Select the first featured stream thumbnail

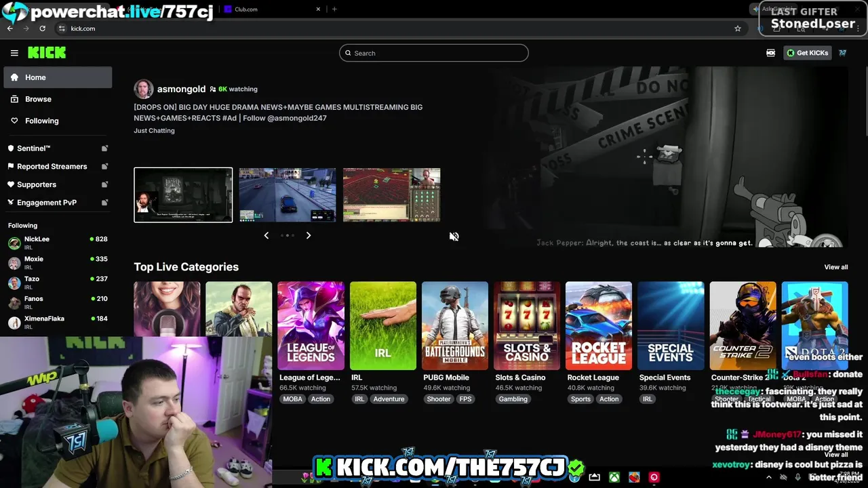coord(183,195)
